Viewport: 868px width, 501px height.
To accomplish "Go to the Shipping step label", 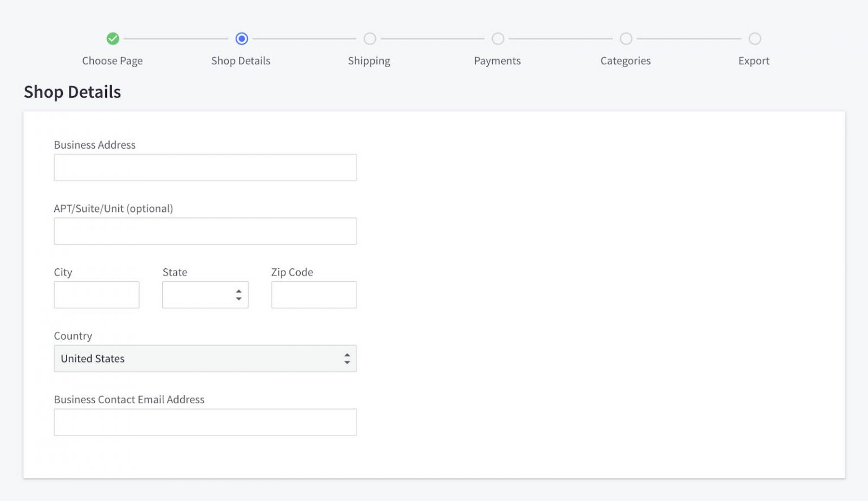I will (x=369, y=61).
